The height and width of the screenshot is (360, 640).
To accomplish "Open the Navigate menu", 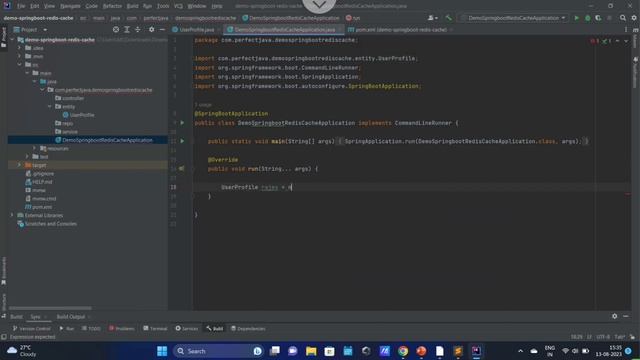I will pos(70,6).
